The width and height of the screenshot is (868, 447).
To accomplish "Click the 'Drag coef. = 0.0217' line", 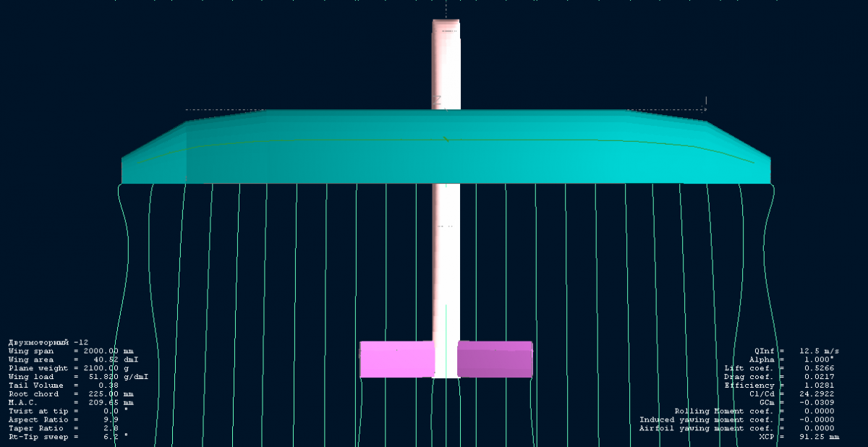I will (779, 377).
